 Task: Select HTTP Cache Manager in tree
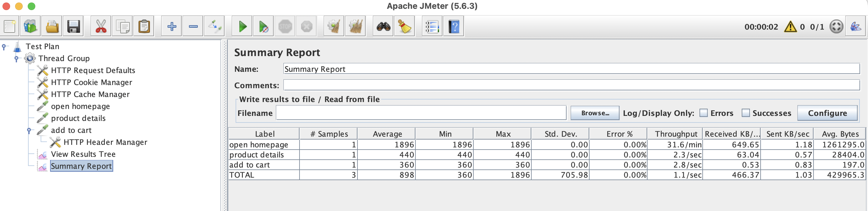click(x=90, y=94)
